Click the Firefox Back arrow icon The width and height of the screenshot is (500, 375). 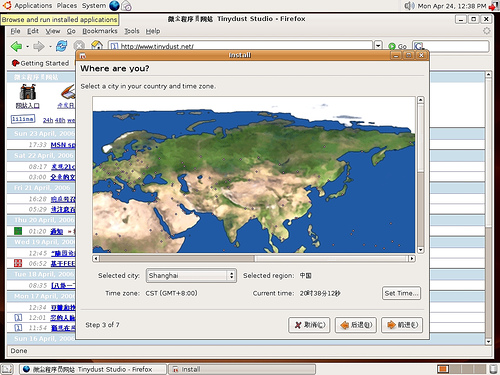point(16,46)
